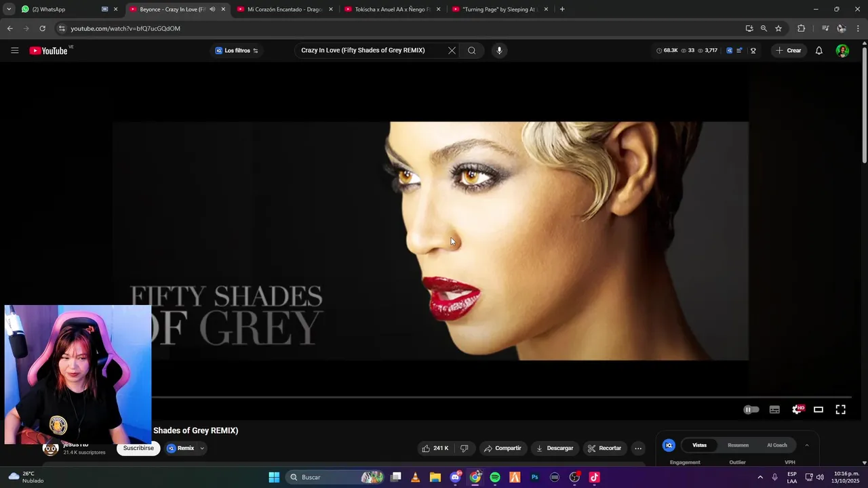Enter fullscreen on the video player
Screen dimensions: 868x488
point(840,409)
